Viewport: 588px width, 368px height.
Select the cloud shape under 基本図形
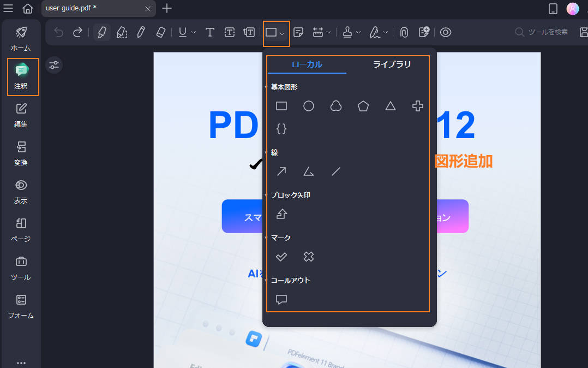pyautogui.click(x=335, y=106)
